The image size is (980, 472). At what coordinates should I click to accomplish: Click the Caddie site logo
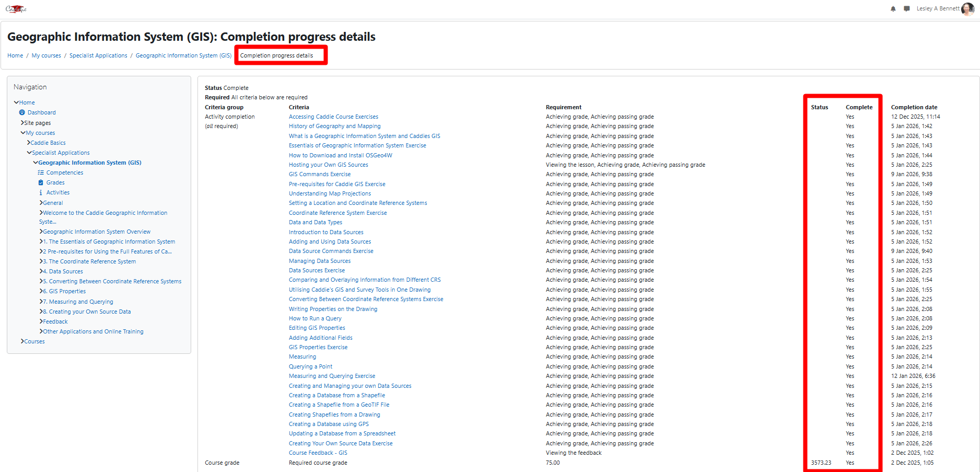16,9
